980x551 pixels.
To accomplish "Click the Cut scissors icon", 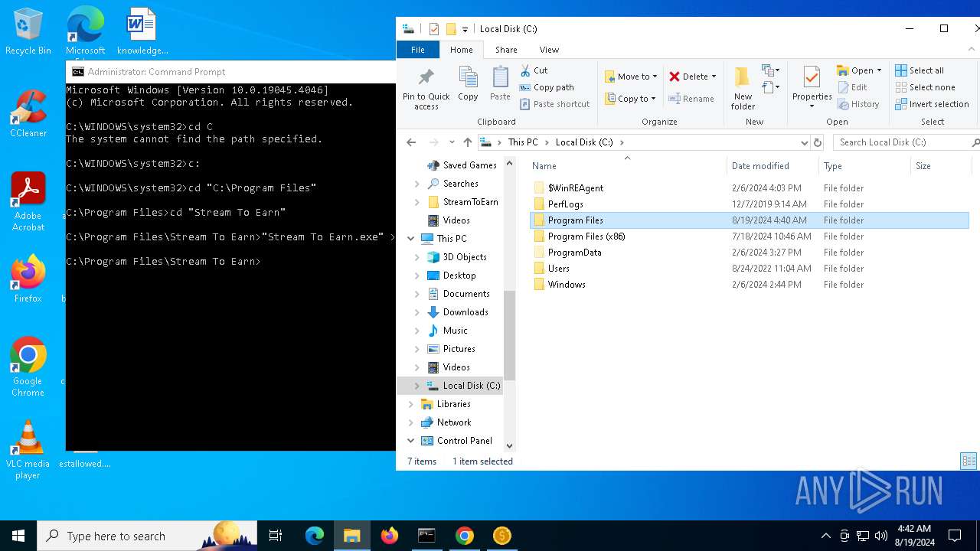I will (525, 70).
